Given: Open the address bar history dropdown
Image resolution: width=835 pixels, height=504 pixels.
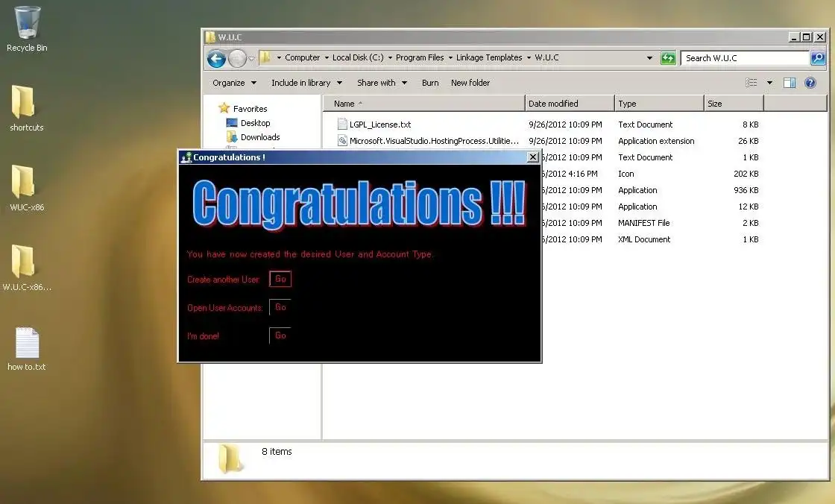Looking at the screenshot, I should (649, 58).
